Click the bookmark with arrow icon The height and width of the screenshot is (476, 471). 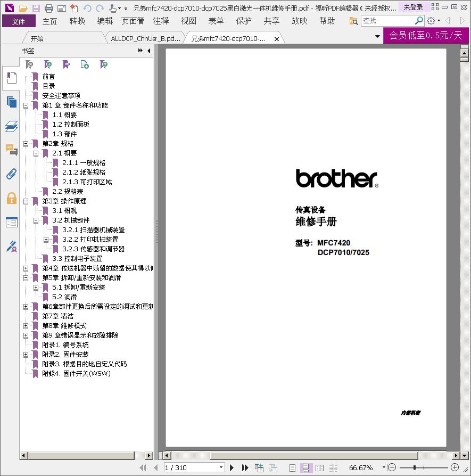67,64
